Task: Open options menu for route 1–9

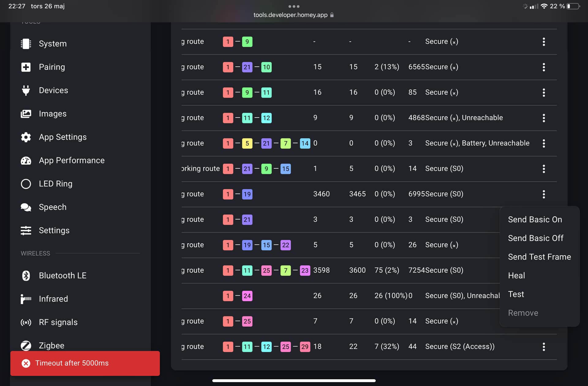Action: pos(544,42)
